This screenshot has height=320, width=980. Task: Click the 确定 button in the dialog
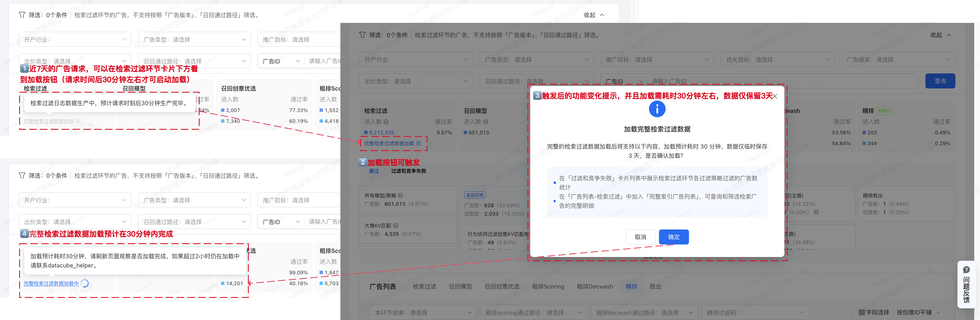(x=673, y=237)
